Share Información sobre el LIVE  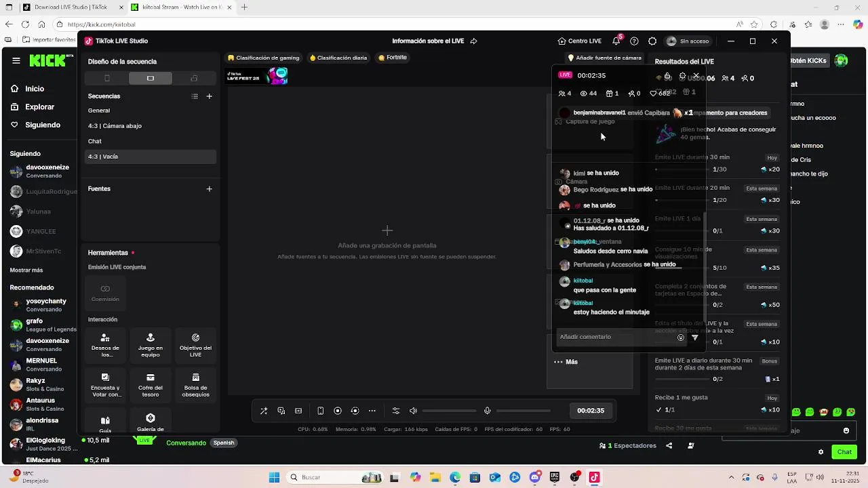coord(473,41)
